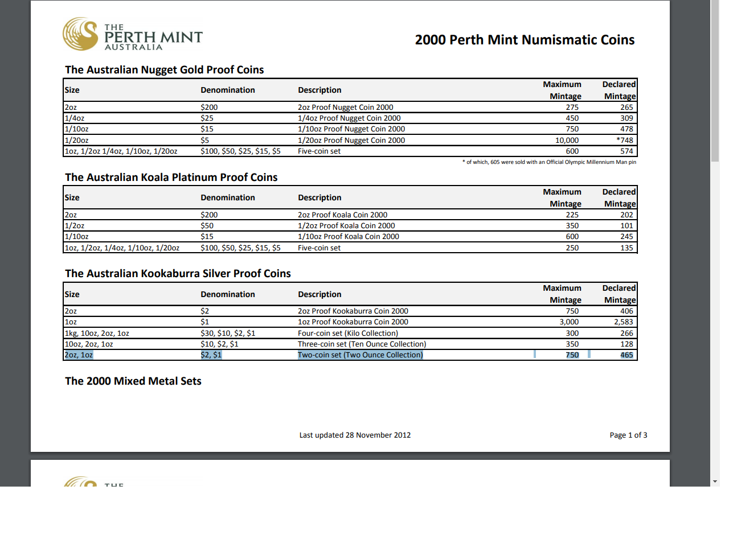729x560 pixels.
Task: Click the '*748' declared mintage value
Action: pyautogui.click(x=624, y=141)
